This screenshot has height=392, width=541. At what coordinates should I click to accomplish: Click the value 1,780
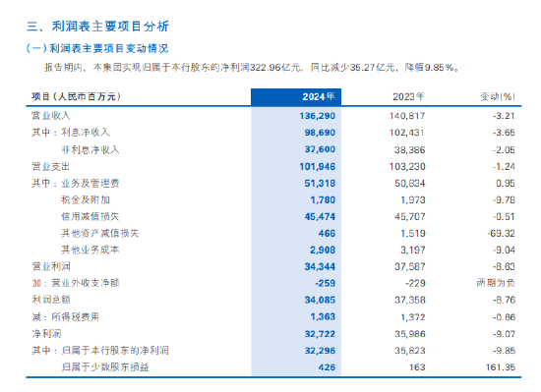click(x=323, y=200)
